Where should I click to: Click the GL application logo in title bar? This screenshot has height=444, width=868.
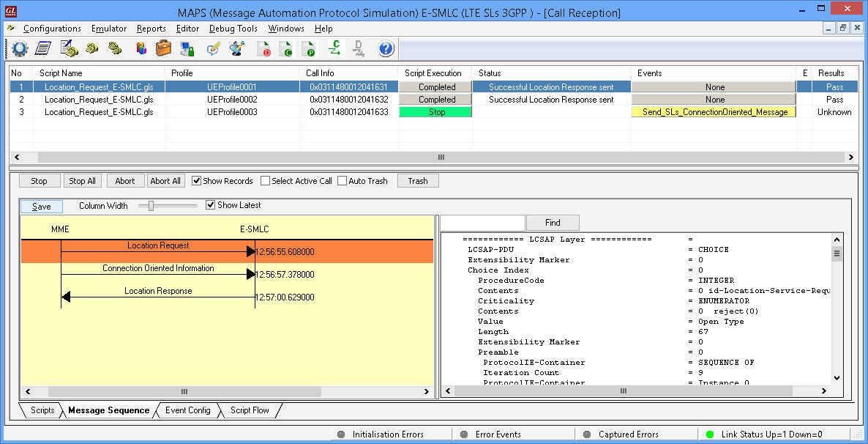[x=10, y=12]
